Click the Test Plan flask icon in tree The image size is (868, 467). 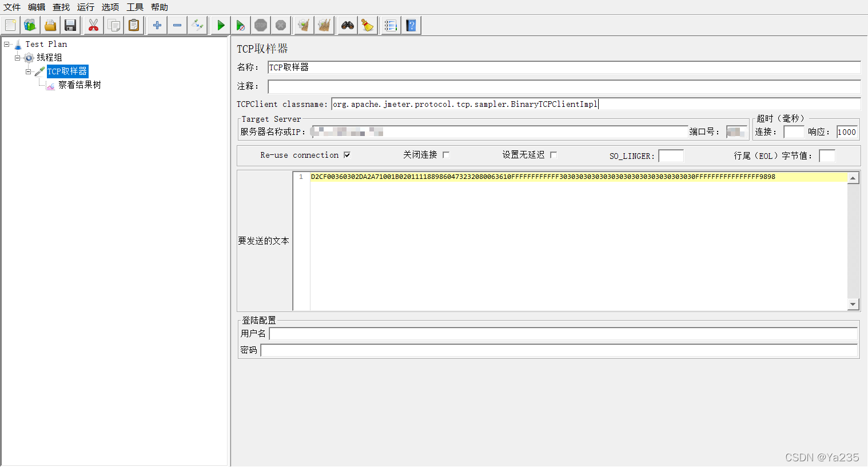click(18, 45)
